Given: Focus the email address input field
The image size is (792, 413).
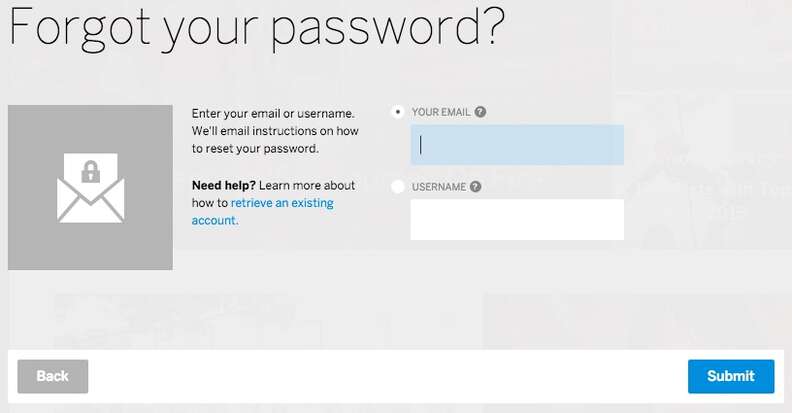Looking at the screenshot, I should coord(517,145).
